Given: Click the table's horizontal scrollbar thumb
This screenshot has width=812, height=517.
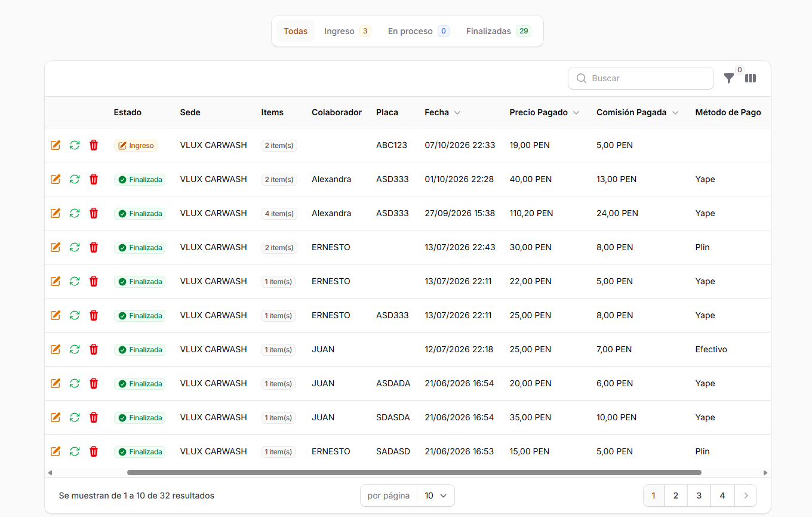Looking at the screenshot, I should point(414,472).
